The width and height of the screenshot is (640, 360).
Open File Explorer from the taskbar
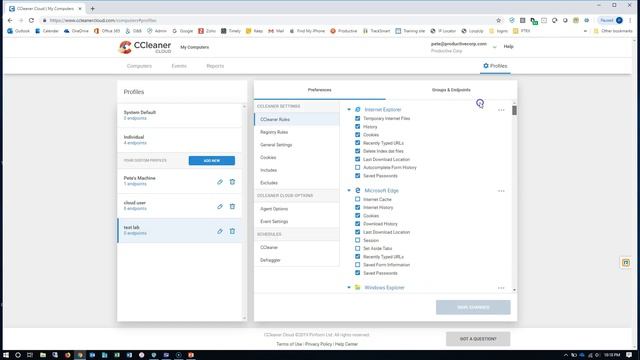(42, 355)
